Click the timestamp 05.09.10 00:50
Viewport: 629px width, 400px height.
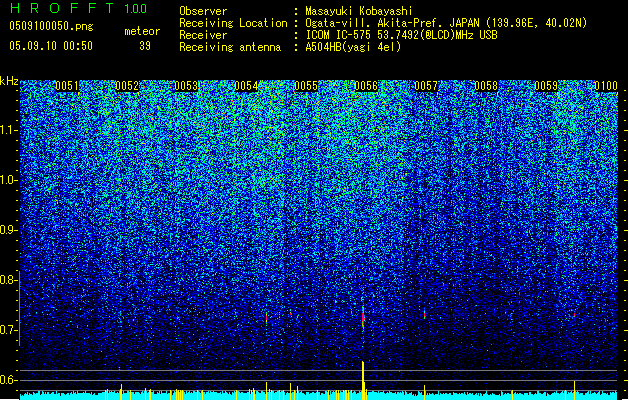[x=51, y=46]
